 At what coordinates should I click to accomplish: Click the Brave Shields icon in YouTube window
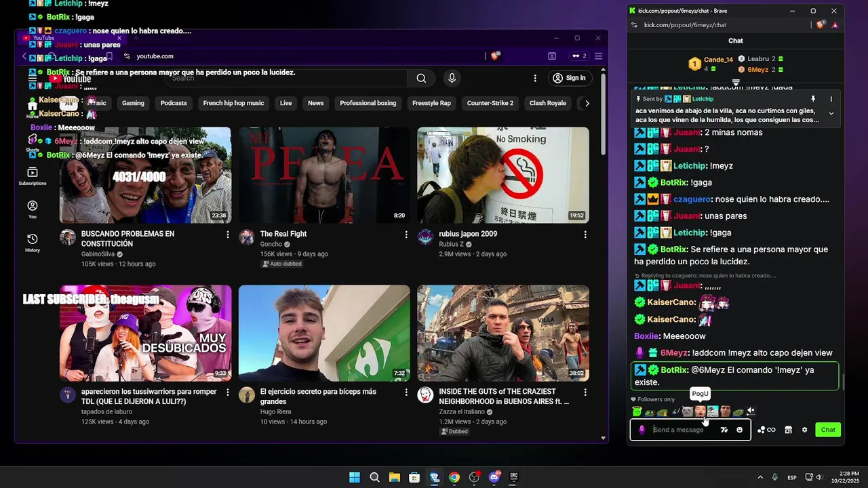[495, 56]
